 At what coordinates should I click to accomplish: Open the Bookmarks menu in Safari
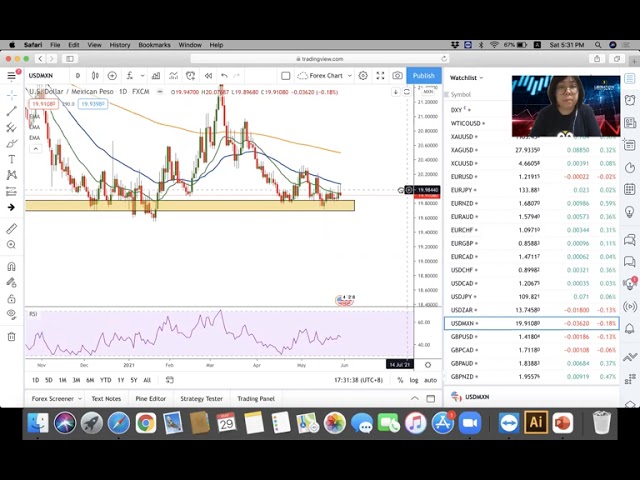[x=154, y=45]
